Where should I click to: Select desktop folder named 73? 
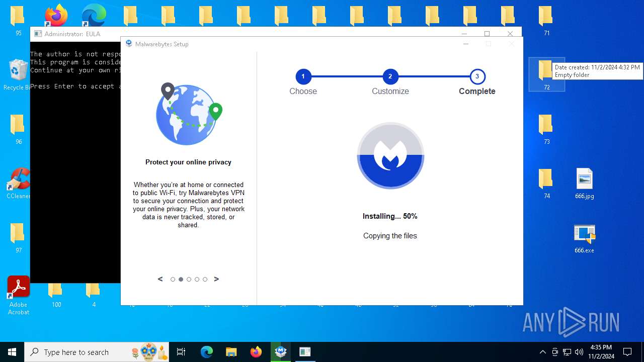(x=546, y=129)
